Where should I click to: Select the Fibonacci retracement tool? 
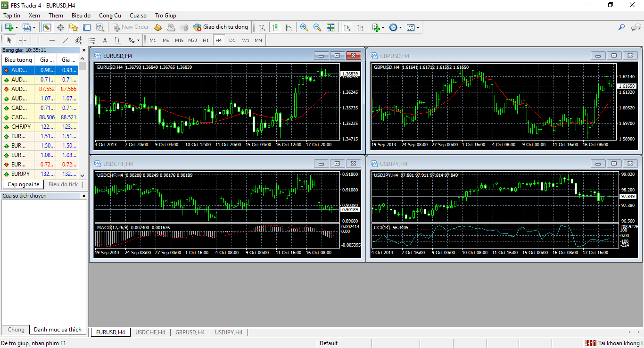(x=91, y=40)
